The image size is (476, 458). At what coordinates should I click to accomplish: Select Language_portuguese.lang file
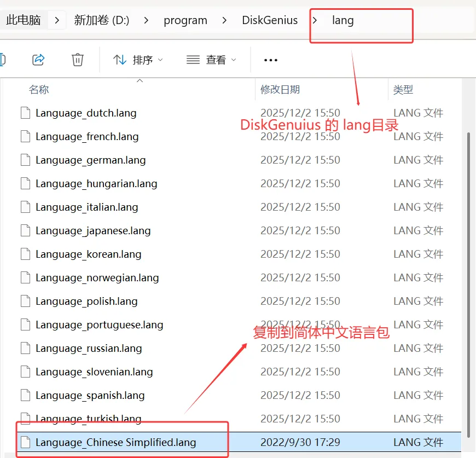pyautogui.click(x=99, y=324)
